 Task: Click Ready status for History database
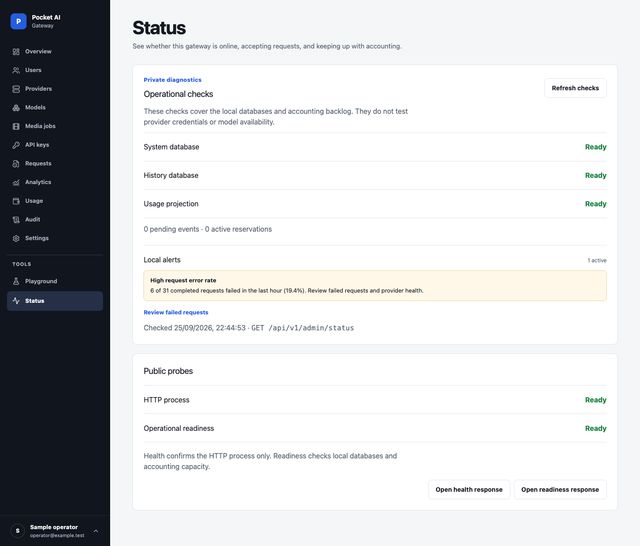[x=596, y=175]
